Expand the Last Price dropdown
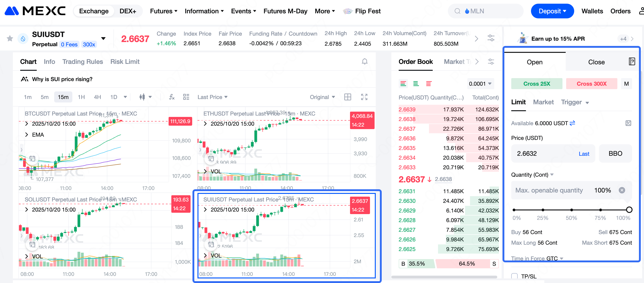 point(212,97)
